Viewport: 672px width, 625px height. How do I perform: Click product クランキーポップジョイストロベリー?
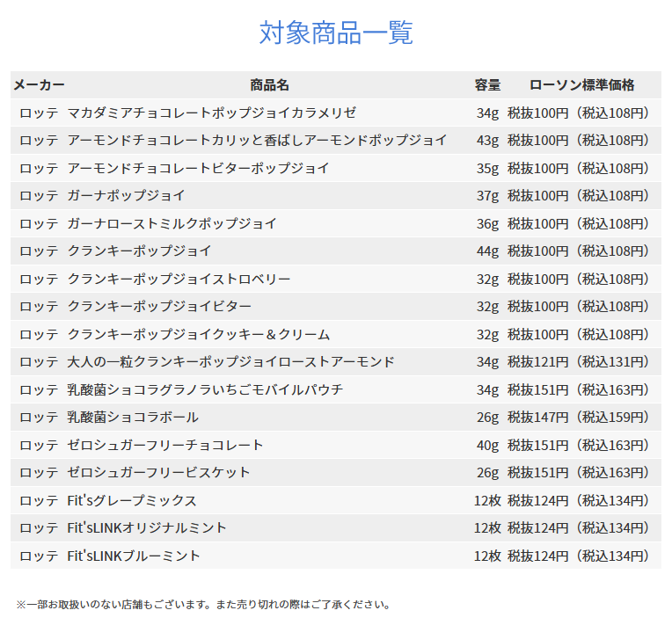tap(179, 279)
